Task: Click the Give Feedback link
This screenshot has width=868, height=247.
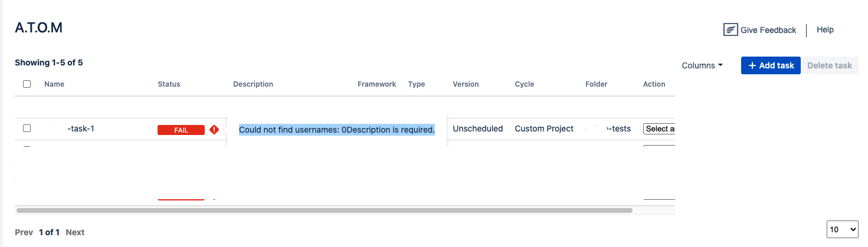Action: click(768, 30)
